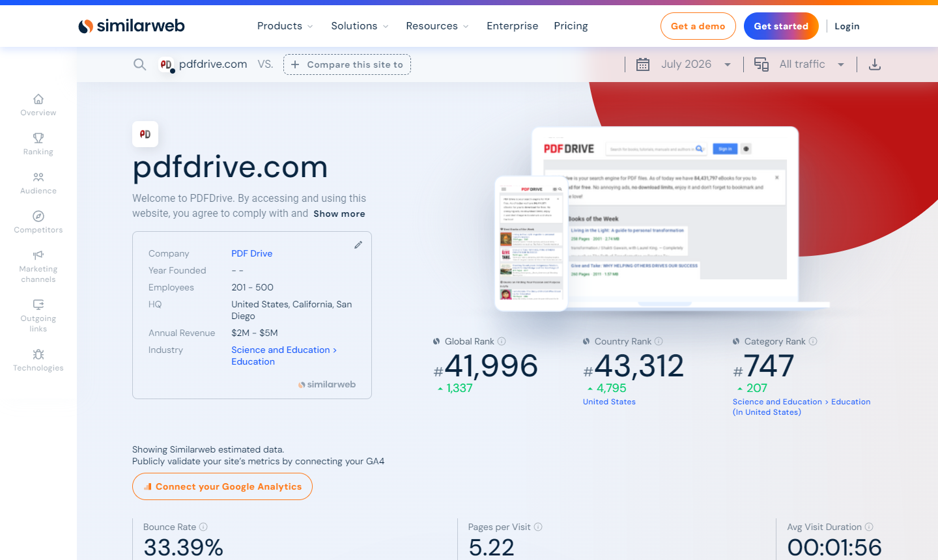Open the July 2026 date dropdown

tap(695, 64)
